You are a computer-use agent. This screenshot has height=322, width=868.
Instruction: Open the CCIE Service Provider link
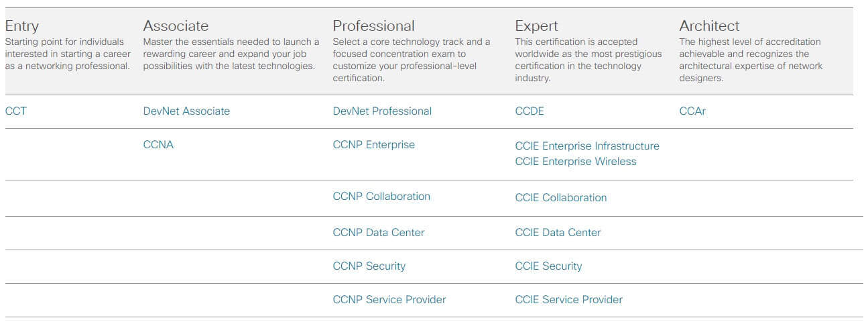(x=568, y=300)
